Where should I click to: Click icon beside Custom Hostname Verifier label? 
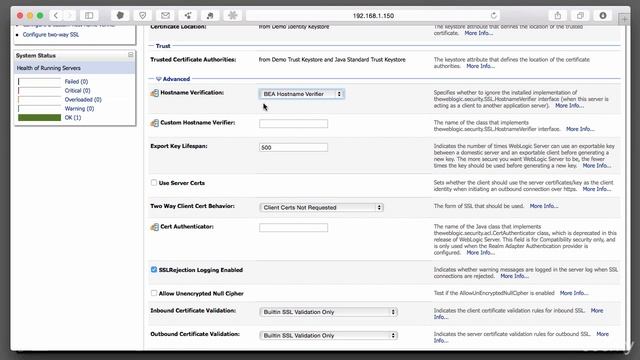(154, 123)
